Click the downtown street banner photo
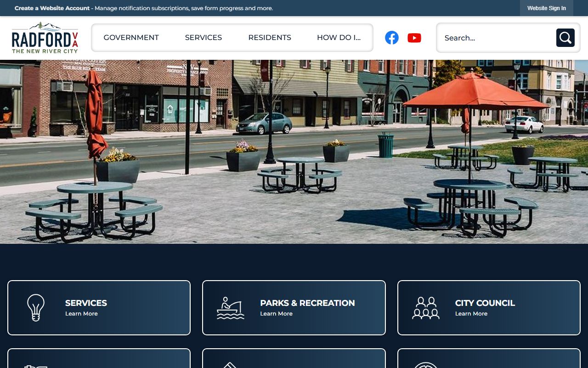The image size is (588, 368). (294, 152)
